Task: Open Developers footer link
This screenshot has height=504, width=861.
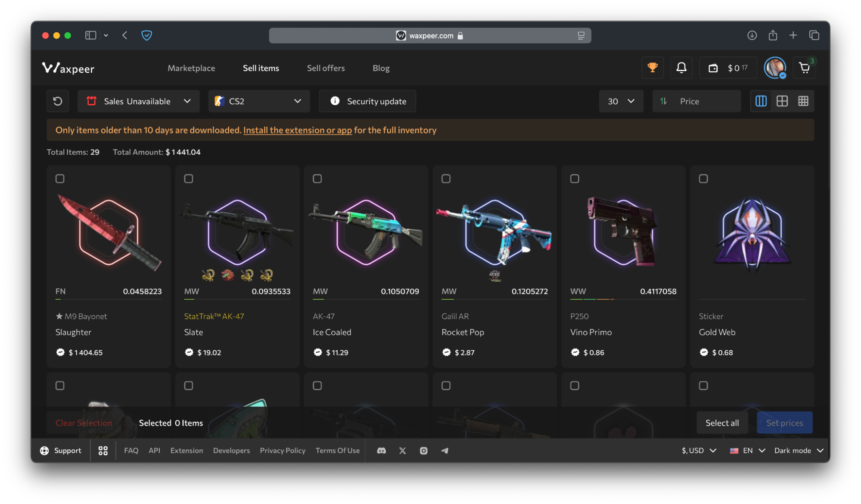Action: point(231,451)
